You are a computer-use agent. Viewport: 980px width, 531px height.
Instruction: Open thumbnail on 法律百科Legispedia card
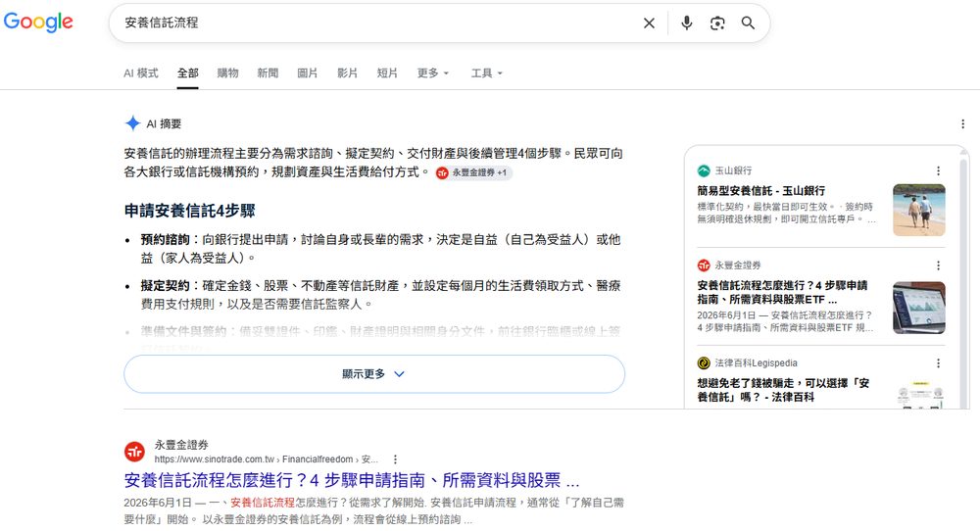919,395
